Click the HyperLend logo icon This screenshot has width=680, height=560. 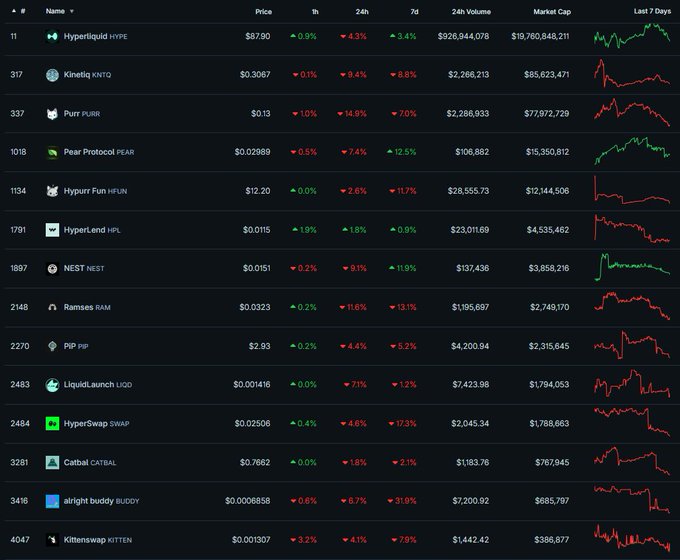(52, 230)
